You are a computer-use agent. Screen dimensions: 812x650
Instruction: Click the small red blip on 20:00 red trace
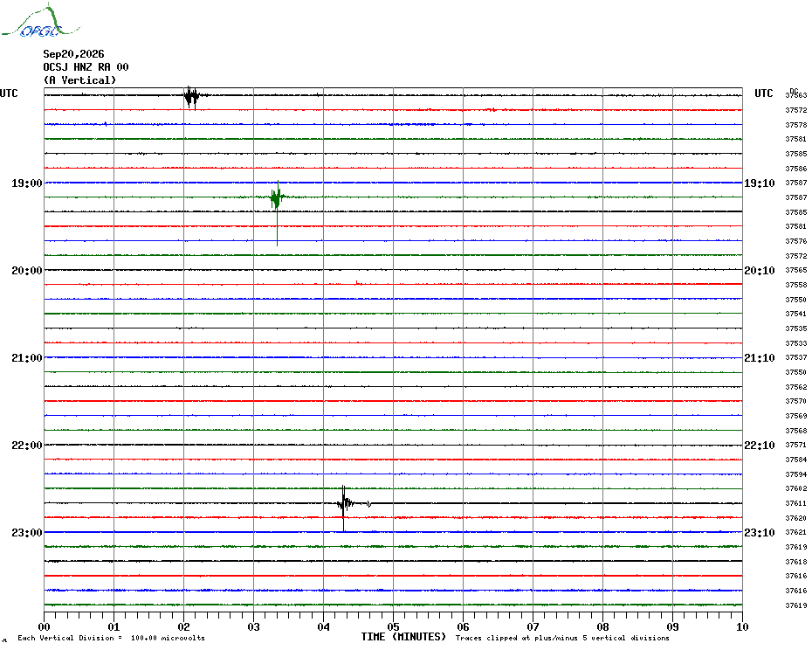358,282
